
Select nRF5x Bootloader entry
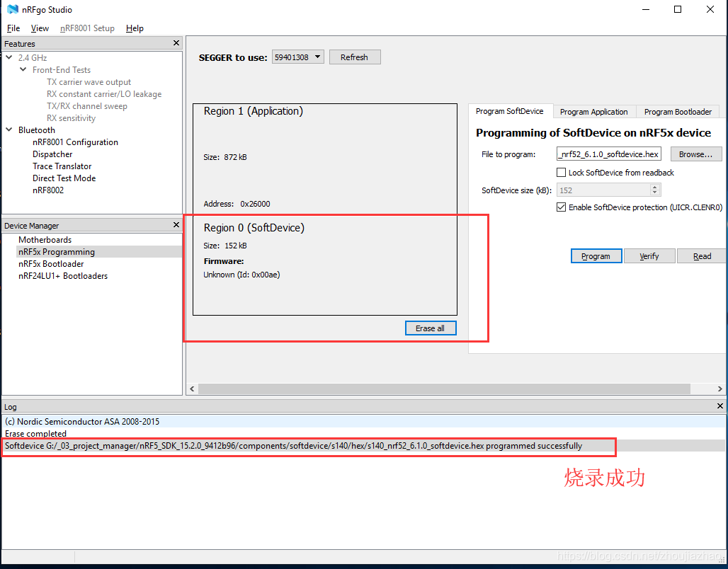51,264
